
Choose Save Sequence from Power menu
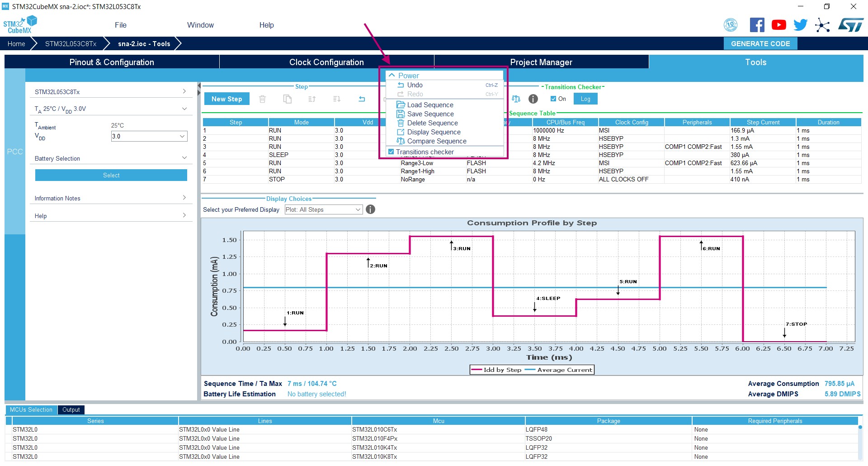[x=430, y=114]
